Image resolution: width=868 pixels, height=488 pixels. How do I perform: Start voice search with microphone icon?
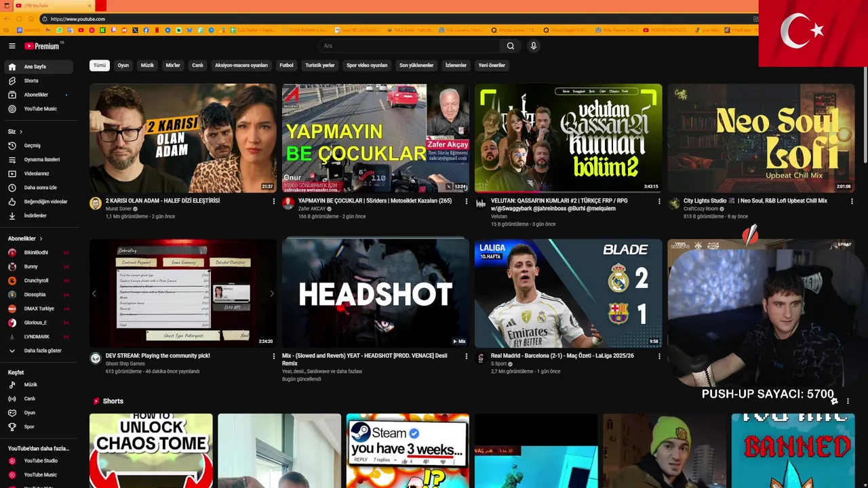coord(534,46)
